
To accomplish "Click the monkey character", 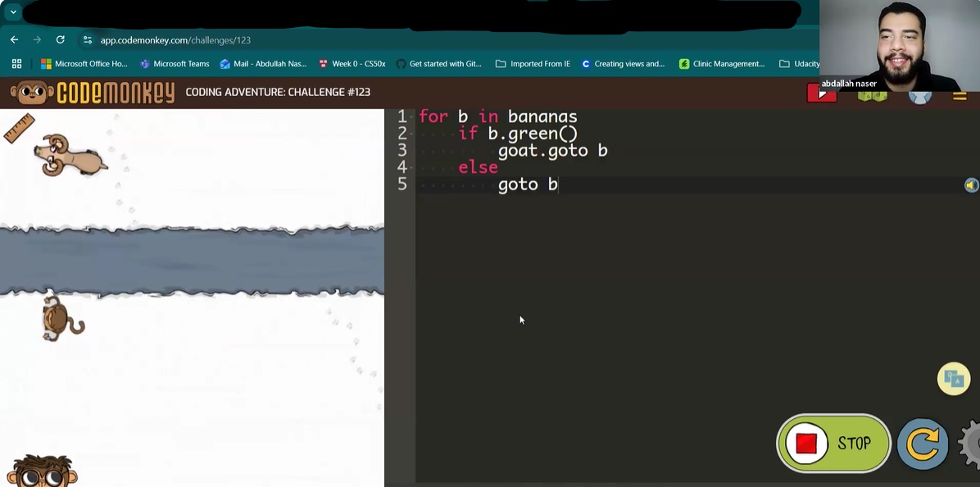I will (62, 319).
